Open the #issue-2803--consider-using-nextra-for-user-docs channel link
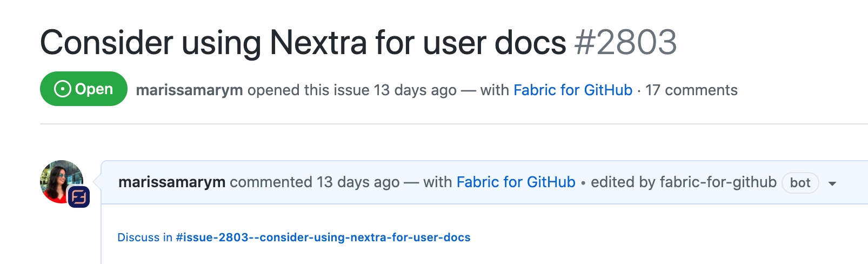This screenshot has width=868, height=264. pos(323,237)
